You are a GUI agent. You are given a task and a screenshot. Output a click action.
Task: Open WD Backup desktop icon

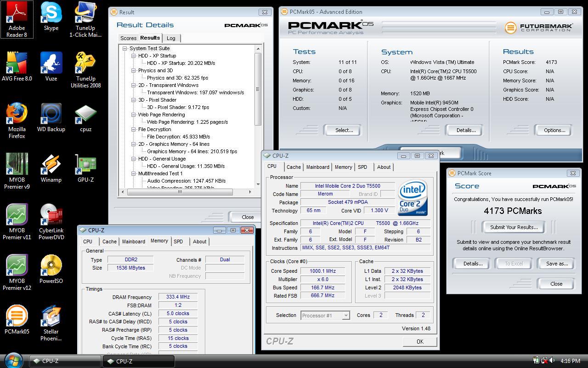(51, 117)
